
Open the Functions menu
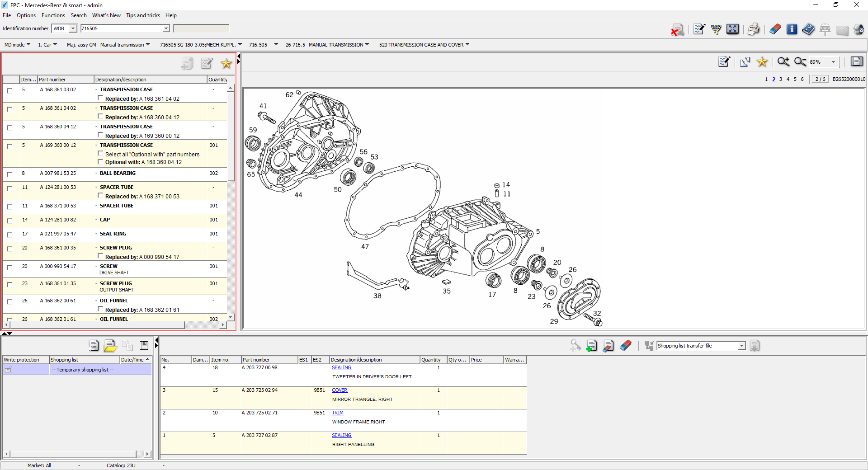53,15
